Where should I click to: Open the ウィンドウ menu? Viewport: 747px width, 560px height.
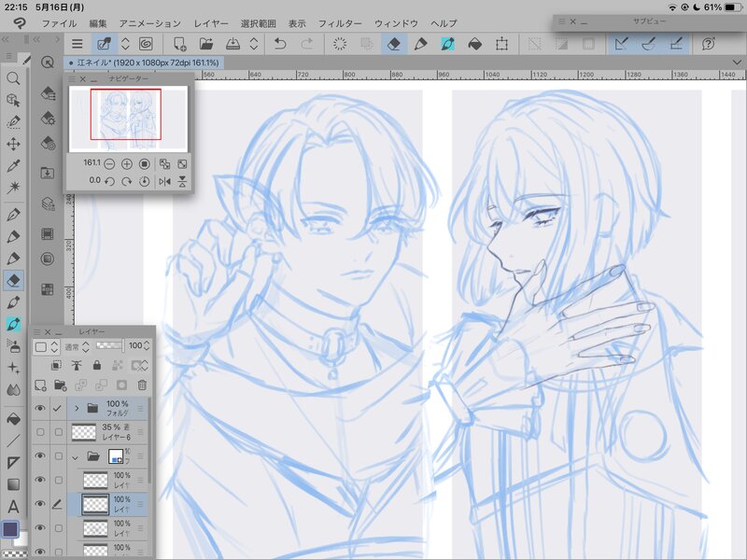point(396,23)
